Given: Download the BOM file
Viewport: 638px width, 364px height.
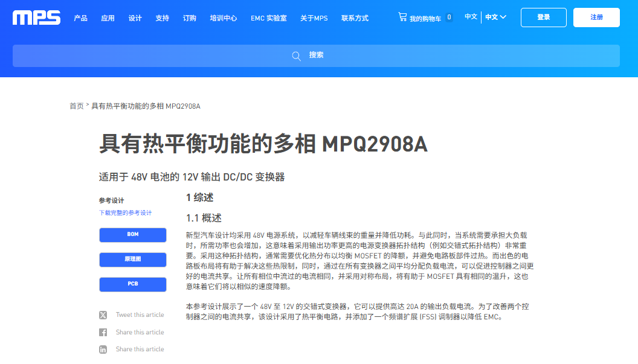Looking at the screenshot, I should [x=132, y=235].
